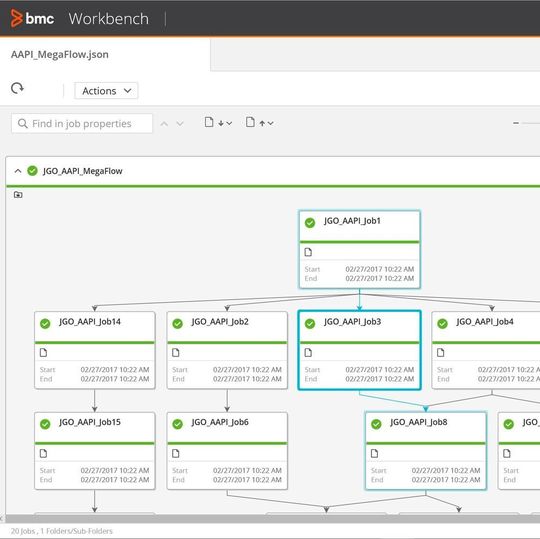Open the document up-arrow dropdown
Viewport: 540px width, 539px height.
(x=260, y=123)
